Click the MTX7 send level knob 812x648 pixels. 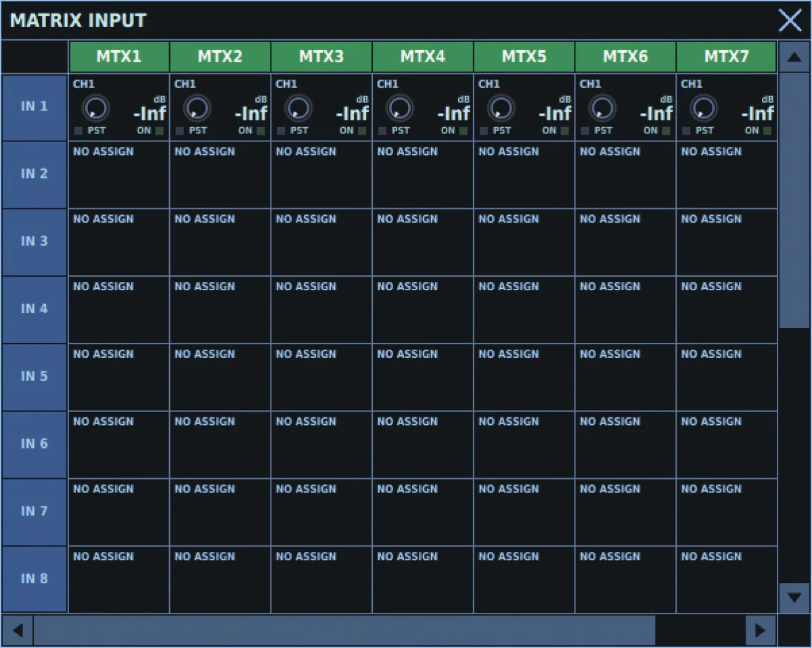704,108
